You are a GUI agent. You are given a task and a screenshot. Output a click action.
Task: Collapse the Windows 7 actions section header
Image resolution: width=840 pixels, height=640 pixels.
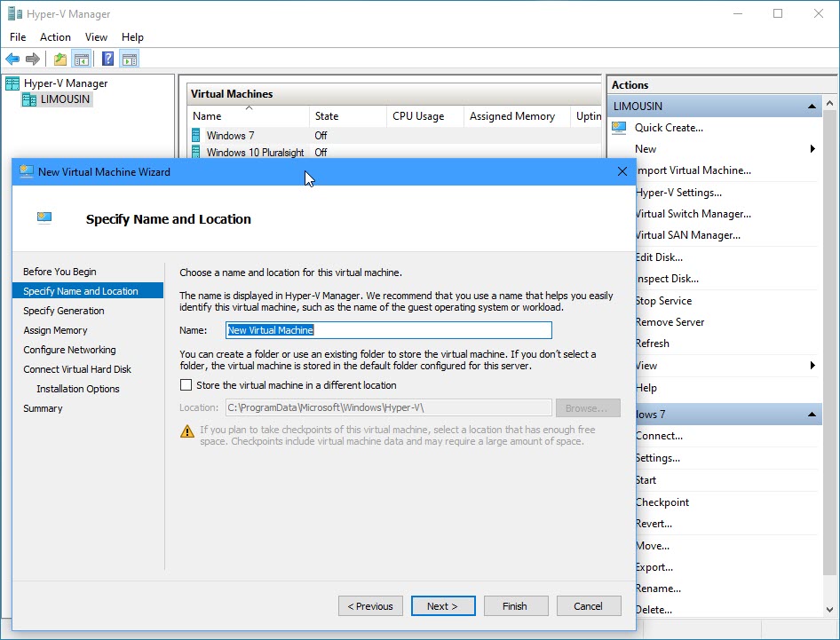[812, 415]
